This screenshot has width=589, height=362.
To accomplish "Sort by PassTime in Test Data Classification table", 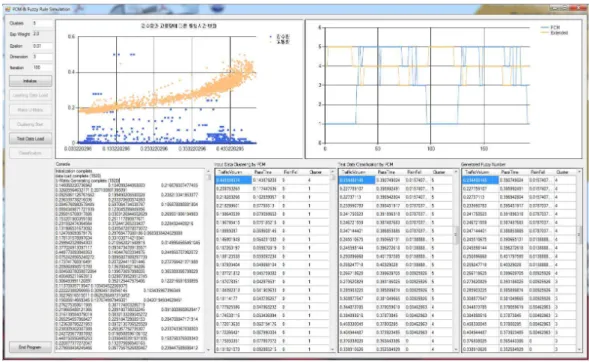I will [x=390, y=172].
